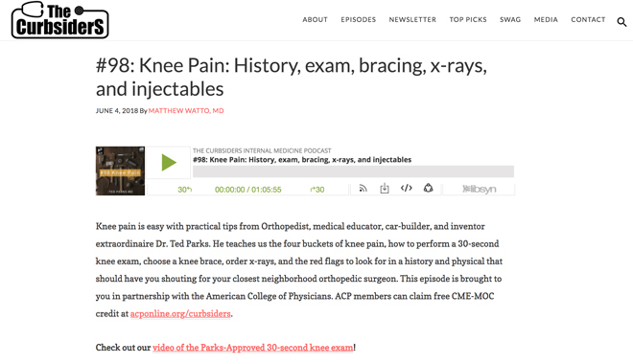Rewind 30 seconds in the player
This screenshot has height=364, width=633.
184,190
